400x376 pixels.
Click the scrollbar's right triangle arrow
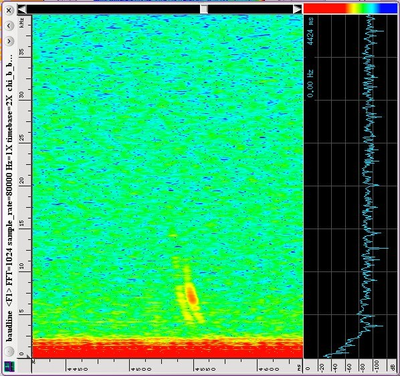coord(297,9)
